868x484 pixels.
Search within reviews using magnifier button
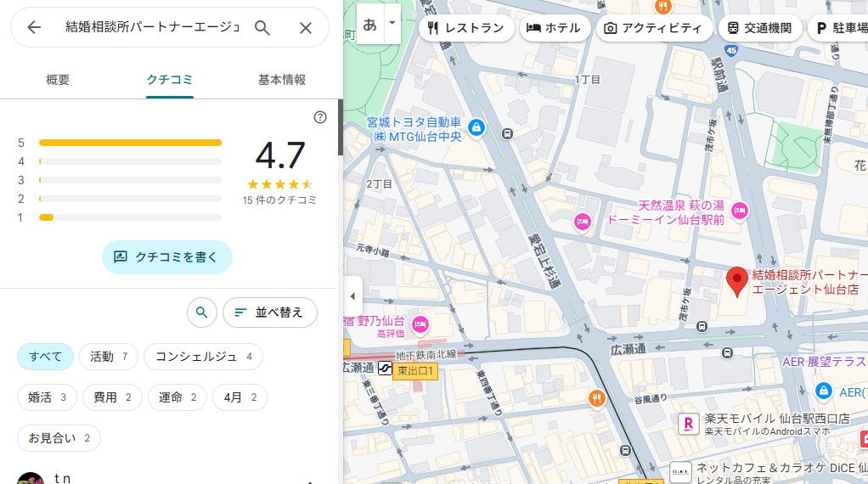201,312
